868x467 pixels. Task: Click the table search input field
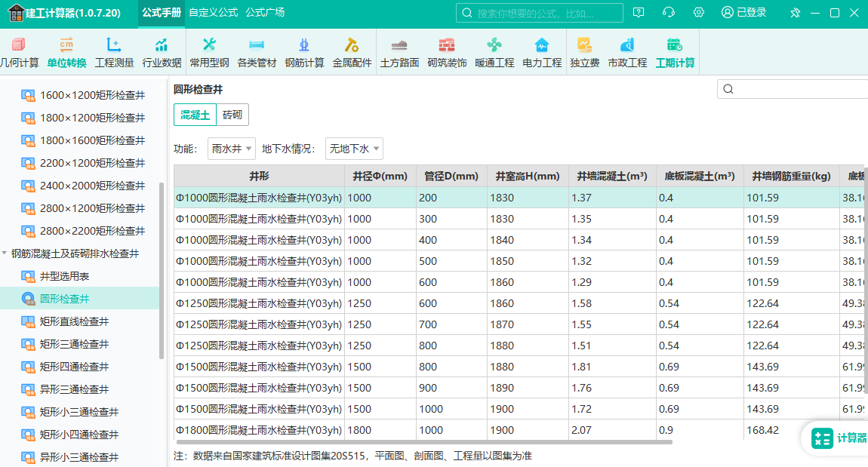point(793,89)
